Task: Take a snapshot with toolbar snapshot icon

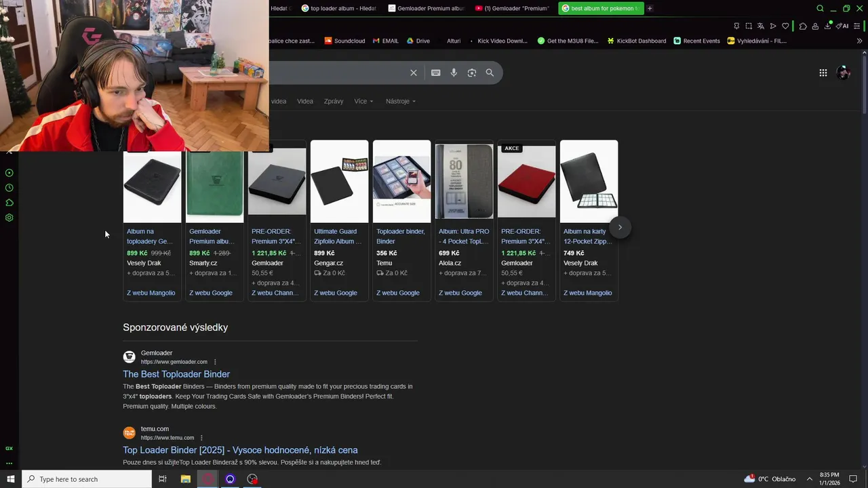Action: tap(749, 26)
